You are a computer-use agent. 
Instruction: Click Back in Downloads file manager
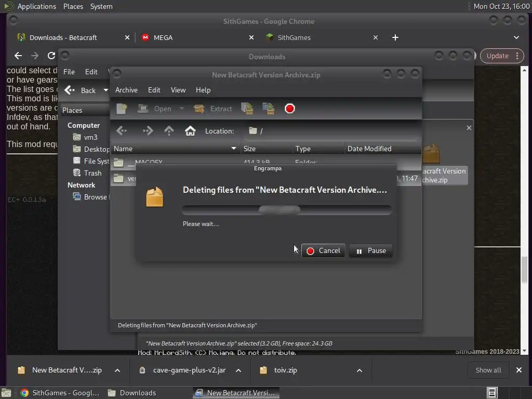coord(81,90)
